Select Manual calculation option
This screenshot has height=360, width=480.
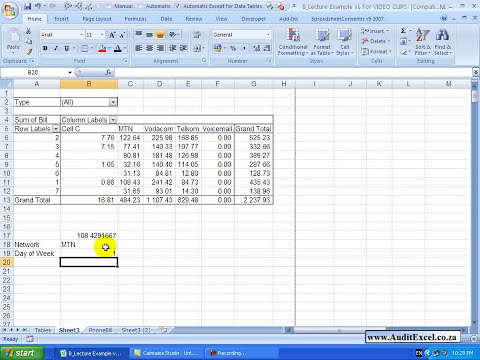(x=120, y=6)
